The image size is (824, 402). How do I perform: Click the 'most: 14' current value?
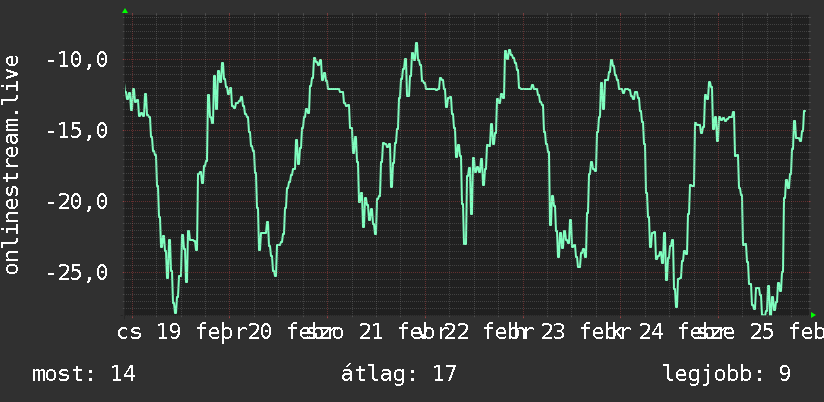coord(84,374)
